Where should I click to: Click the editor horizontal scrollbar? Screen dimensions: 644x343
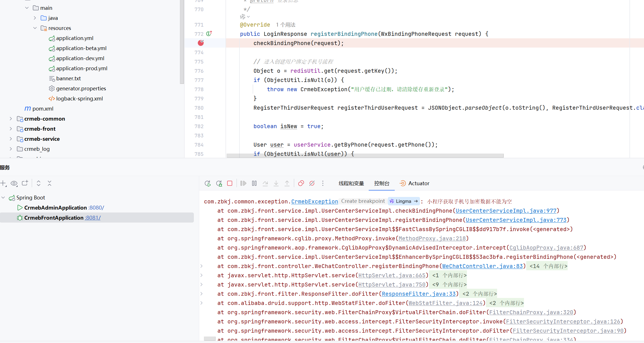click(365, 155)
